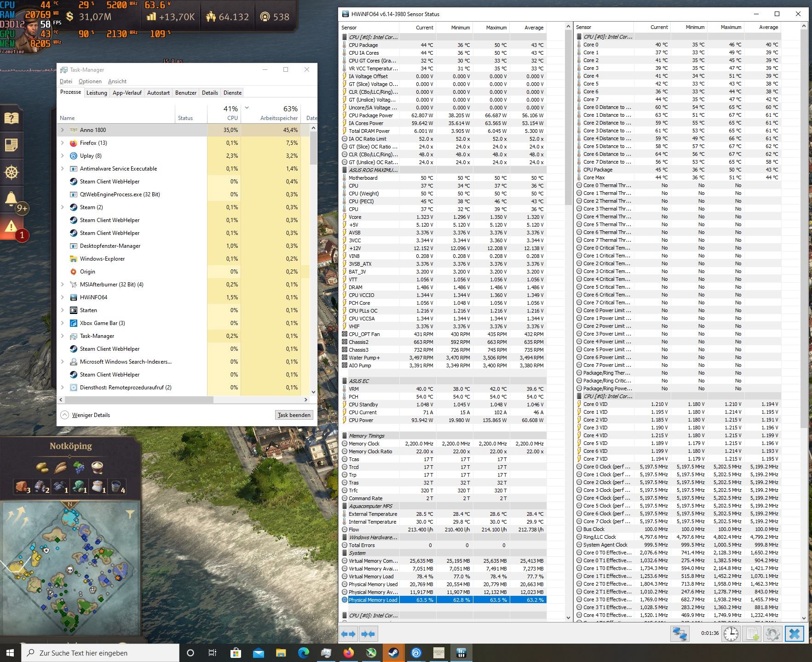
Task: Select Vcore sensor row in HWiNFO
Action: click(443, 217)
